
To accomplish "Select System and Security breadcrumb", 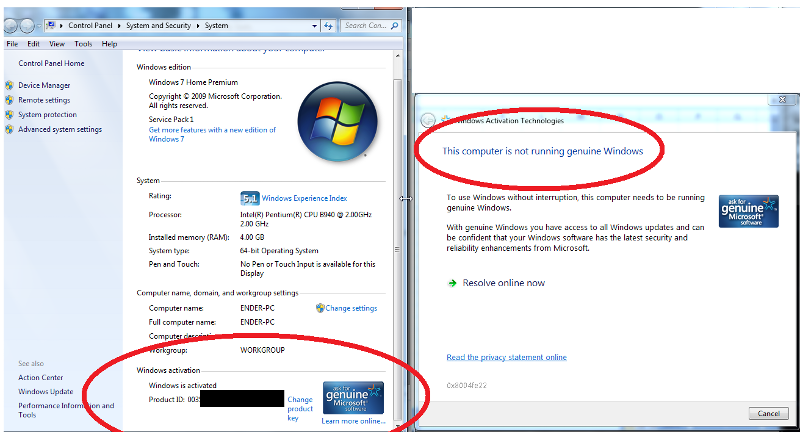I will (x=158, y=26).
